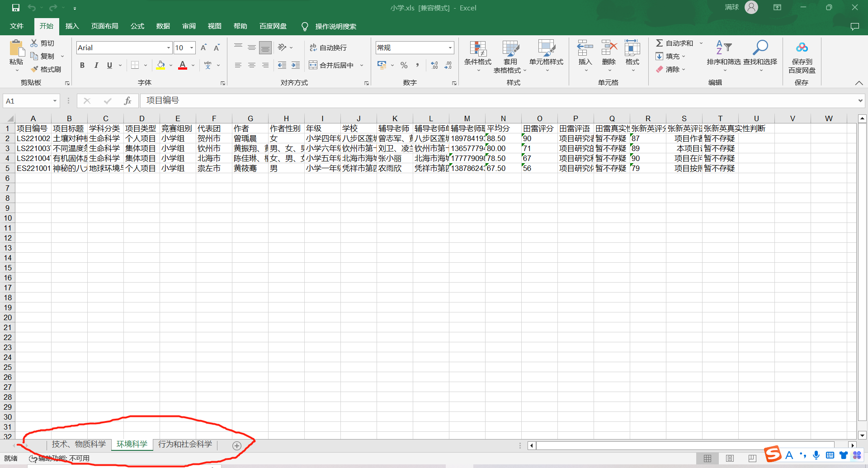
Task: Switch to the 公式 (Formulas) tab
Action: pos(137,26)
